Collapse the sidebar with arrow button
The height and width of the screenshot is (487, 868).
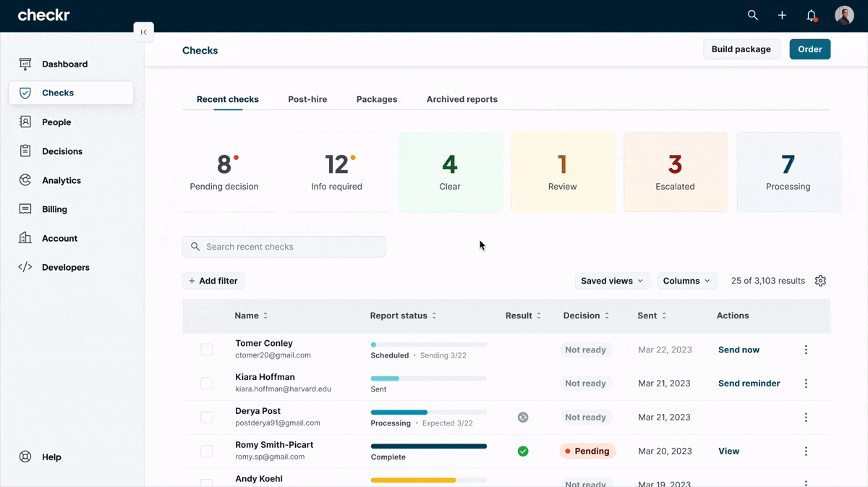pos(143,32)
